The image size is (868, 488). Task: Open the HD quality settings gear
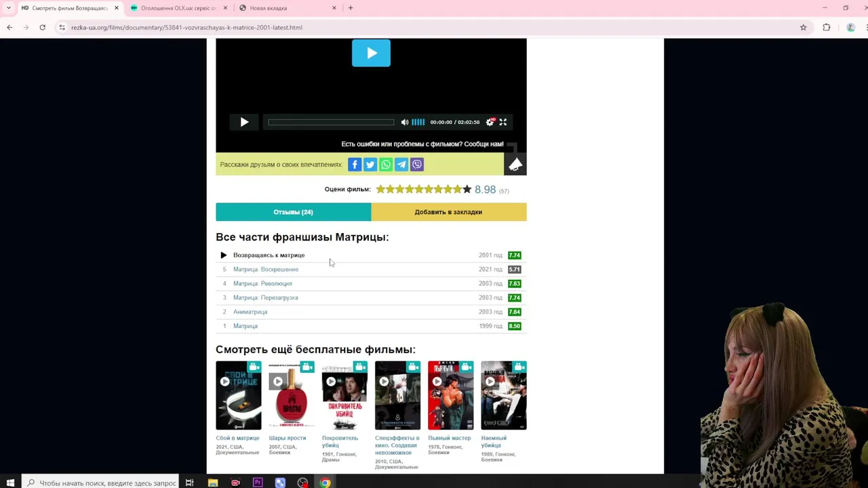[x=490, y=122]
